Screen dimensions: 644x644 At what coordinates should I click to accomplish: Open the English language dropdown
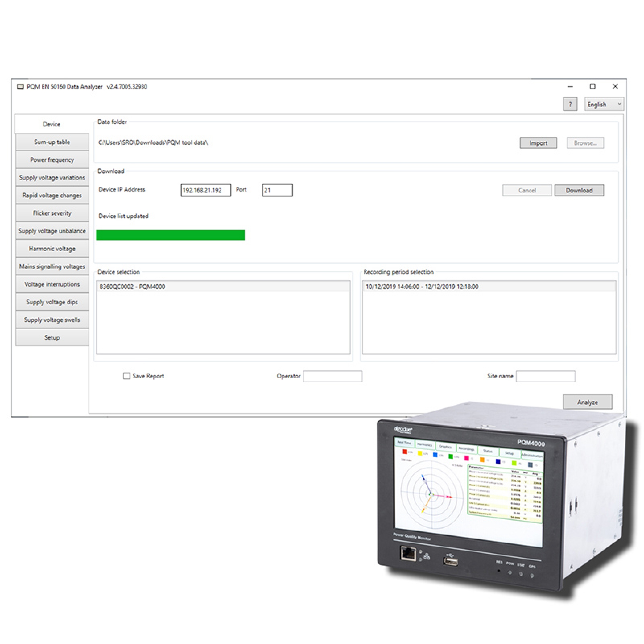pyautogui.click(x=604, y=104)
